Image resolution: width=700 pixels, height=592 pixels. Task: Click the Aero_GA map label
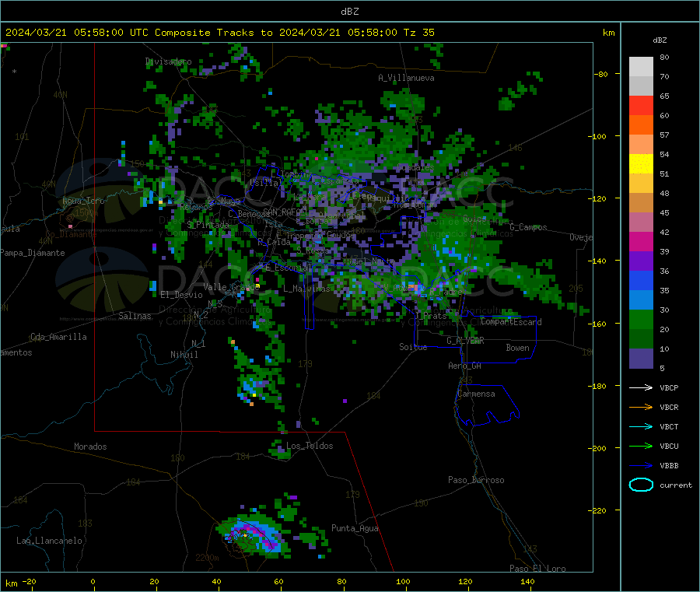point(465,366)
